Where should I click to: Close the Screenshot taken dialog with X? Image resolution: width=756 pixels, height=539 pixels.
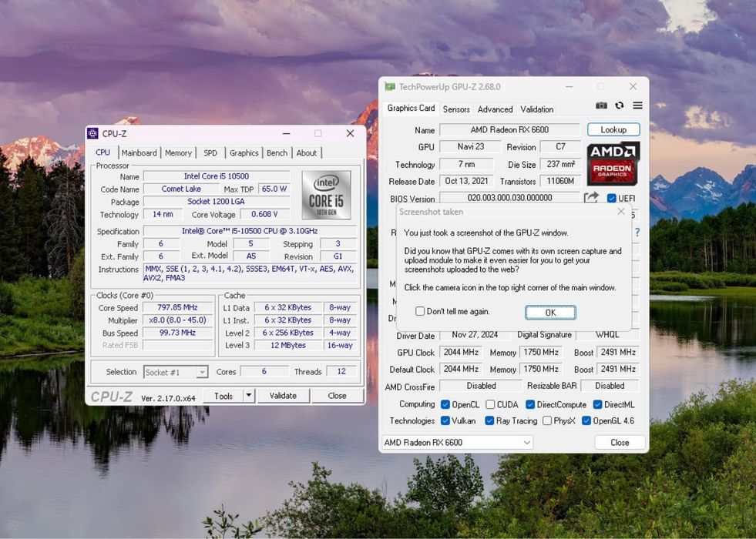621,212
